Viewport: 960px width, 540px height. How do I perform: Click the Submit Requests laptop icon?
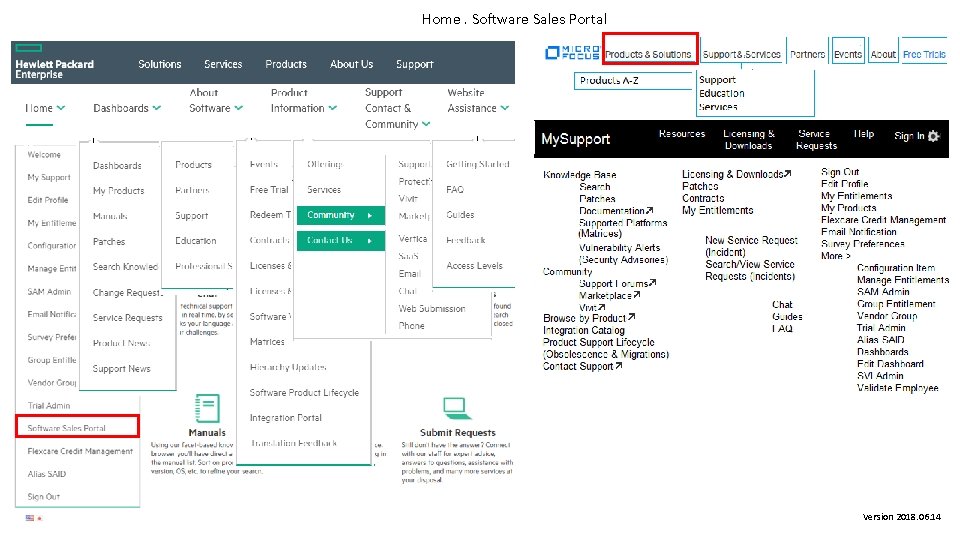pos(456,408)
